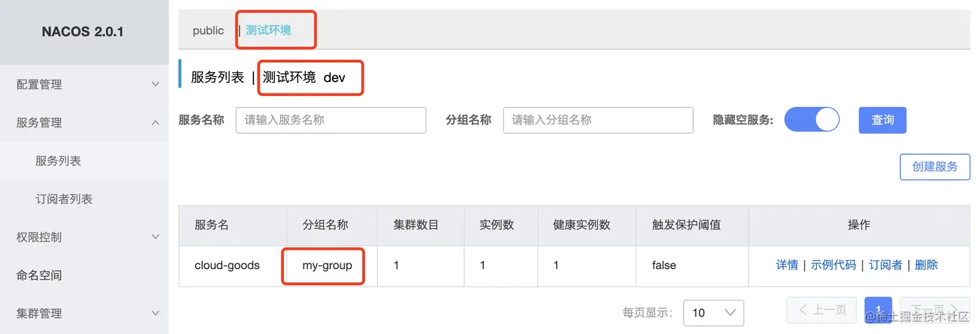Click the 服务名 column header
This screenshot has width=980, height=334.
pyautogui.click(x=233, y=225)
